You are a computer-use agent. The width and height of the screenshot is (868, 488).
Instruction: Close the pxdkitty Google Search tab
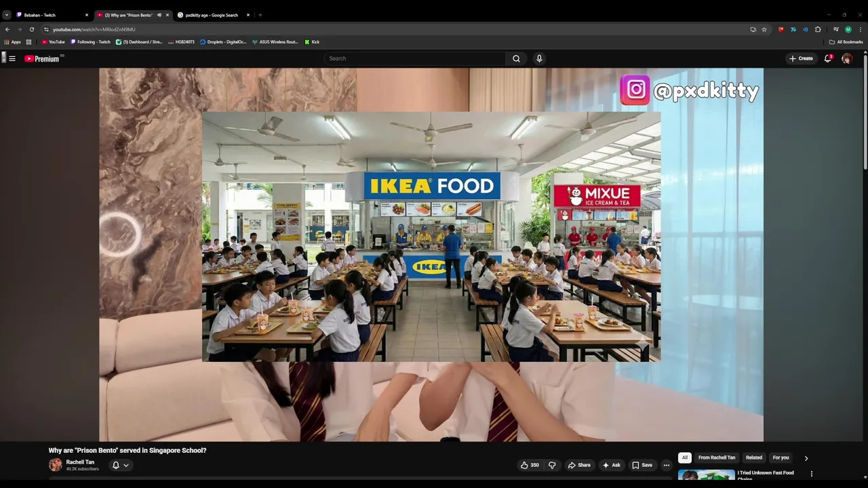pos(248,15)
